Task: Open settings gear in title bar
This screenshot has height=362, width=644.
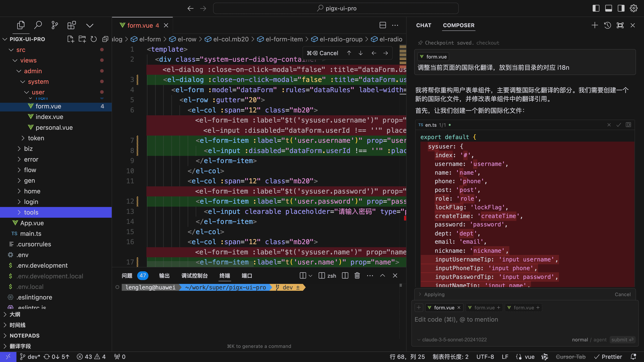Action: (633, 8)
